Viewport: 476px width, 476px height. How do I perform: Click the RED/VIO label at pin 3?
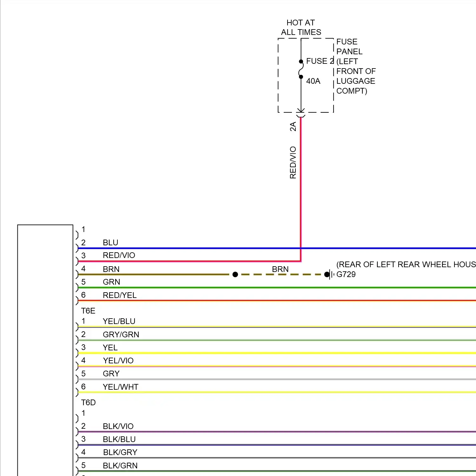point(119,255)
